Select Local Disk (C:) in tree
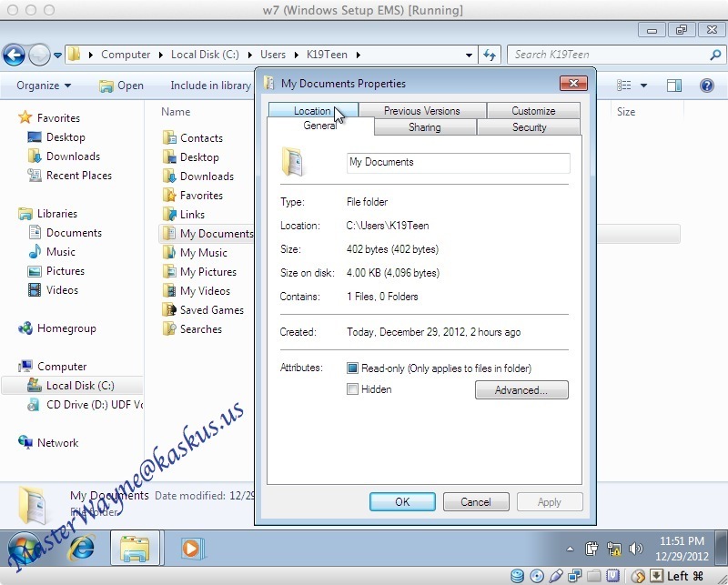728x585 pixels. (x=71, y=386)
